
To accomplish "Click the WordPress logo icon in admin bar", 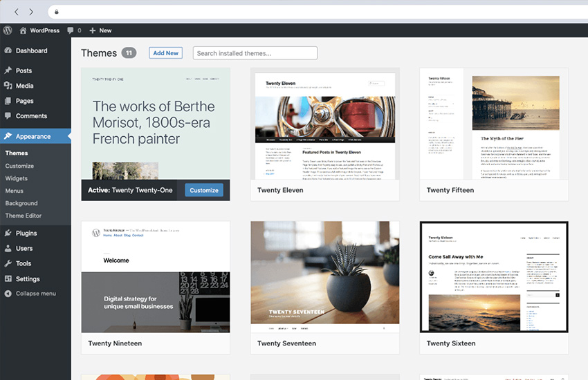I will [x=8, y=30].
